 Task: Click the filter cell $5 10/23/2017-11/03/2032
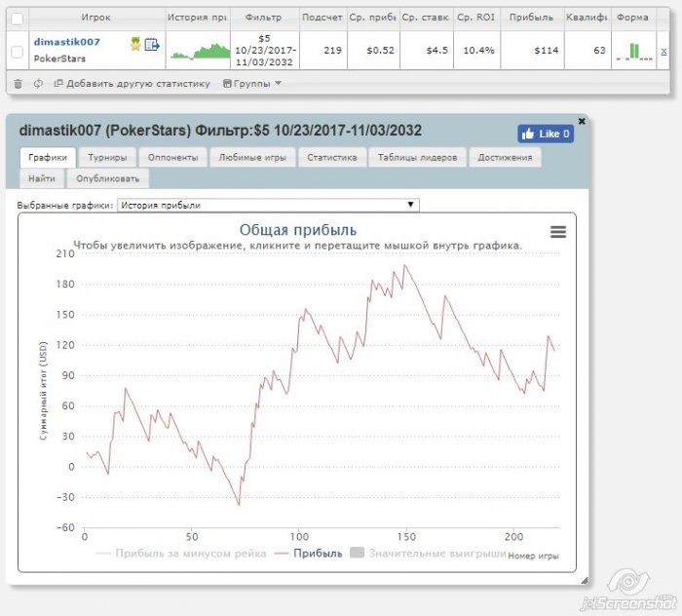(264, 51)
